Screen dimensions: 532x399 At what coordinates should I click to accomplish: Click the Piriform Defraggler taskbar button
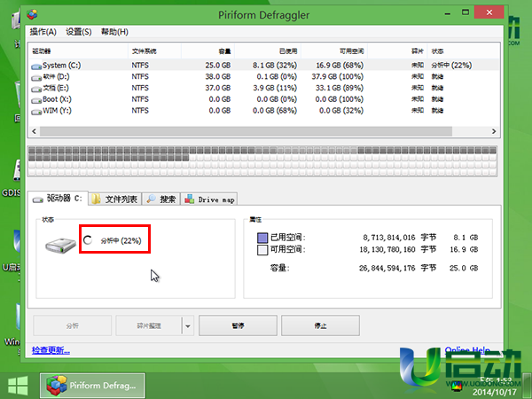pyautogui.click(x=93, y=385)
